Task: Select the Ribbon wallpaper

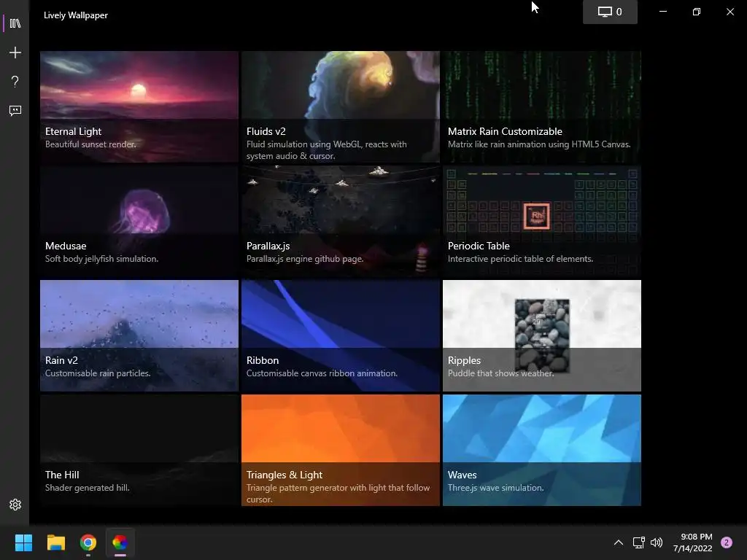Action: point(341,335)
